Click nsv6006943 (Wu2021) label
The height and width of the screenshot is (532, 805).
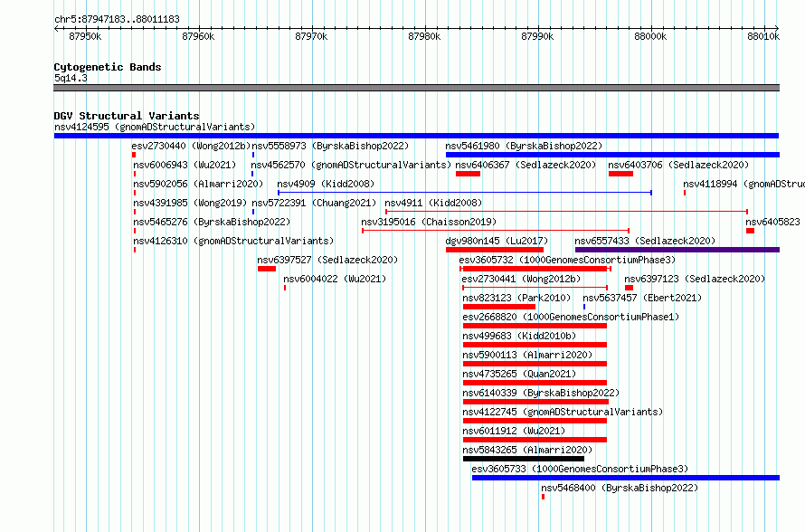point(185,165)
